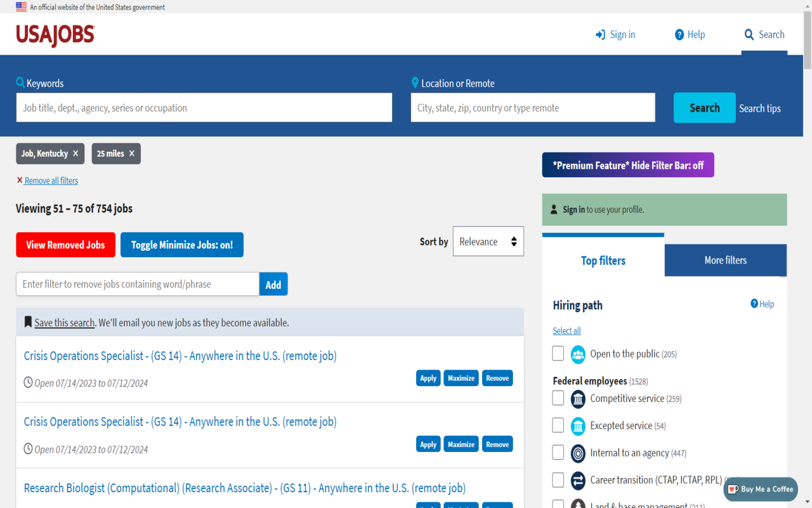Click the View Removed Jobs button
The height and width of the screenshot is (508, 812).
tap(65, 245)
